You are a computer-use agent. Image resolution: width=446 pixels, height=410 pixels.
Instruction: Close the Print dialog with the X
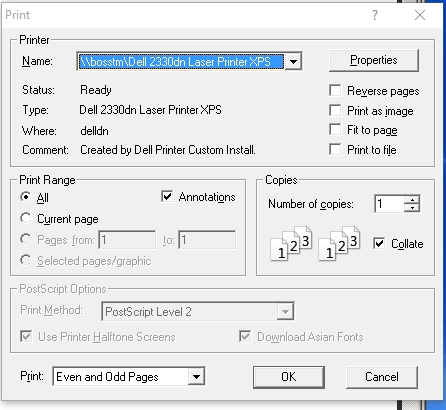pos(420,15)
